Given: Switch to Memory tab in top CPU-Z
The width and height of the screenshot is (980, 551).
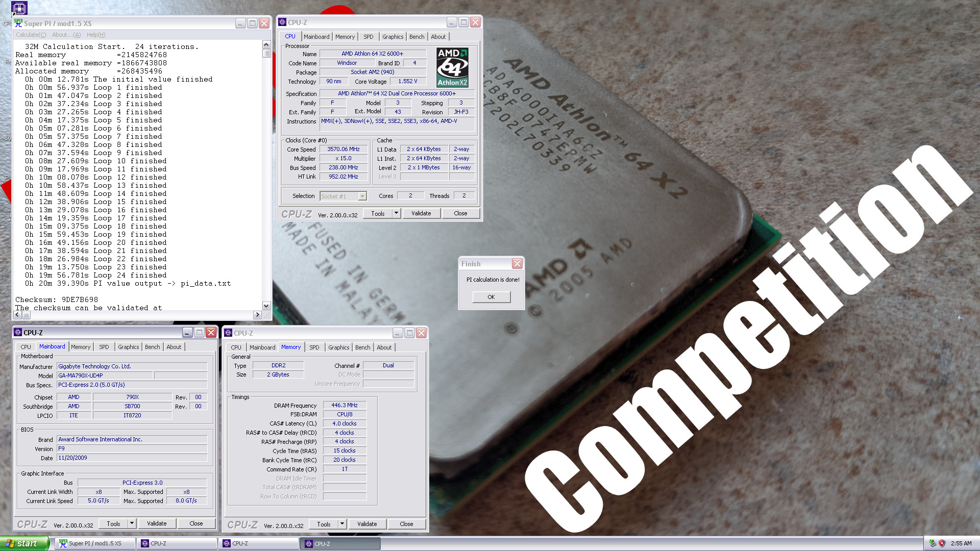Looking at the screenshot, I should [x=345, y=37].
